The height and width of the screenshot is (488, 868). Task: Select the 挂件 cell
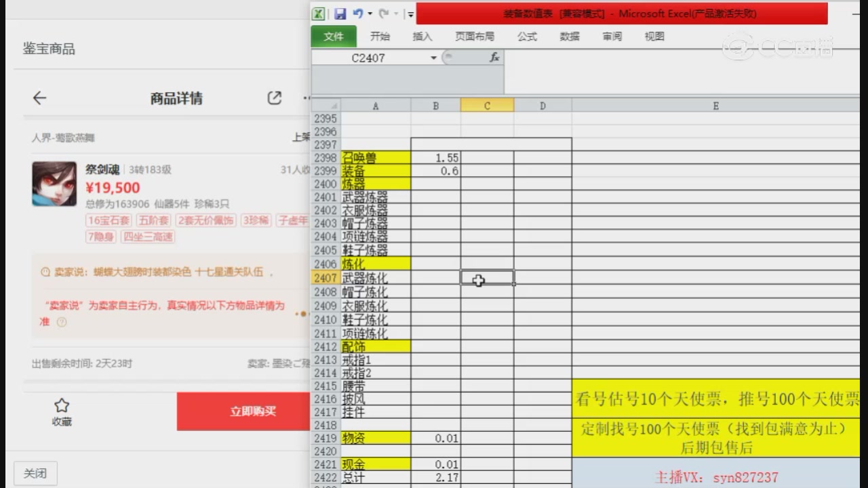376,412
